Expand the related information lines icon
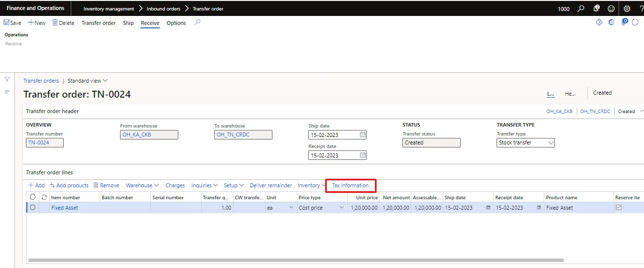Viewport: 644px width, 268px height. pos(7,92)
